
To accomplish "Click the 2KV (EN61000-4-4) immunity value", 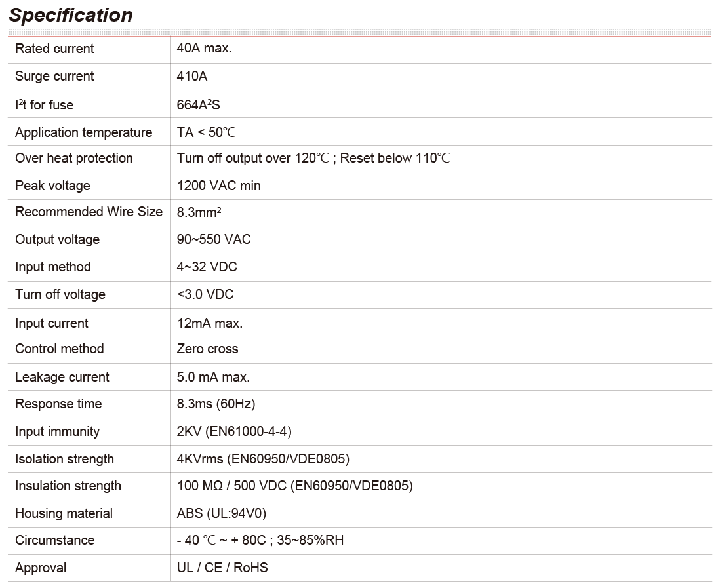I will 234,431.
